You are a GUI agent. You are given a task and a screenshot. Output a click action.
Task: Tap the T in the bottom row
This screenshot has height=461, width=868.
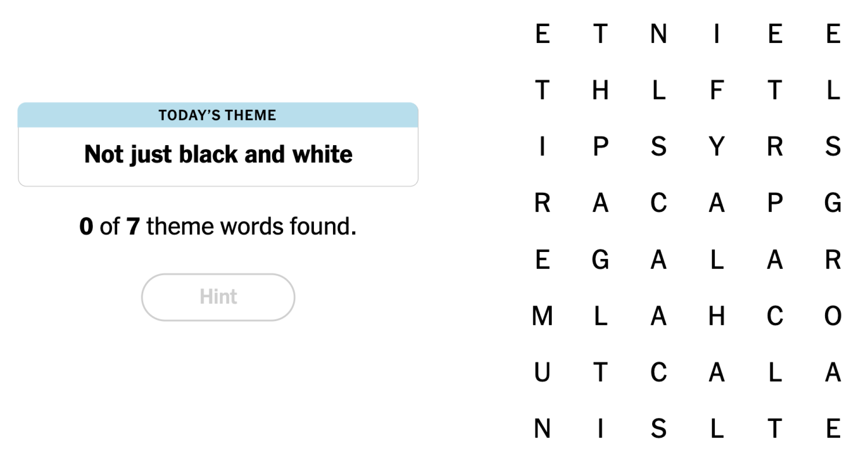775,429
